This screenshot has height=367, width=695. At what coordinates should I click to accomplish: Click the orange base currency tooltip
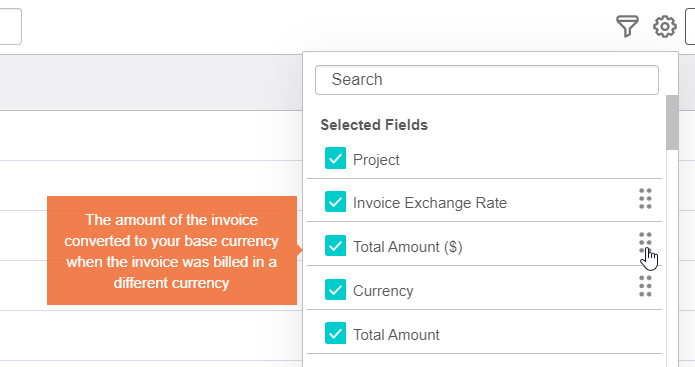pos(172,250)
